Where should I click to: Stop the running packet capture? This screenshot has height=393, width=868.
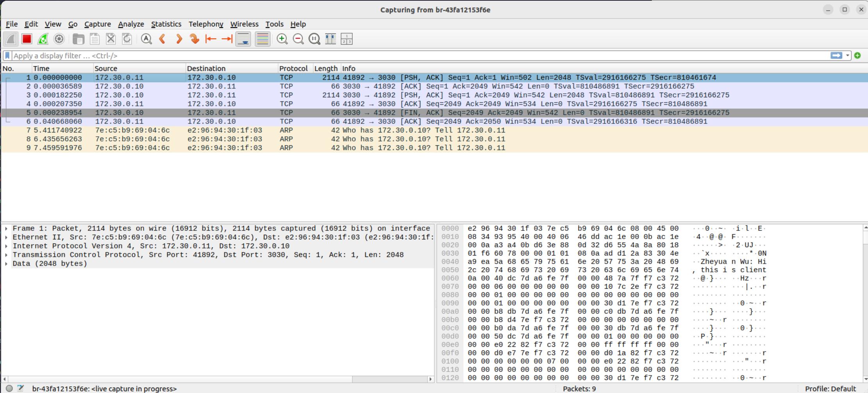(27, 39)
